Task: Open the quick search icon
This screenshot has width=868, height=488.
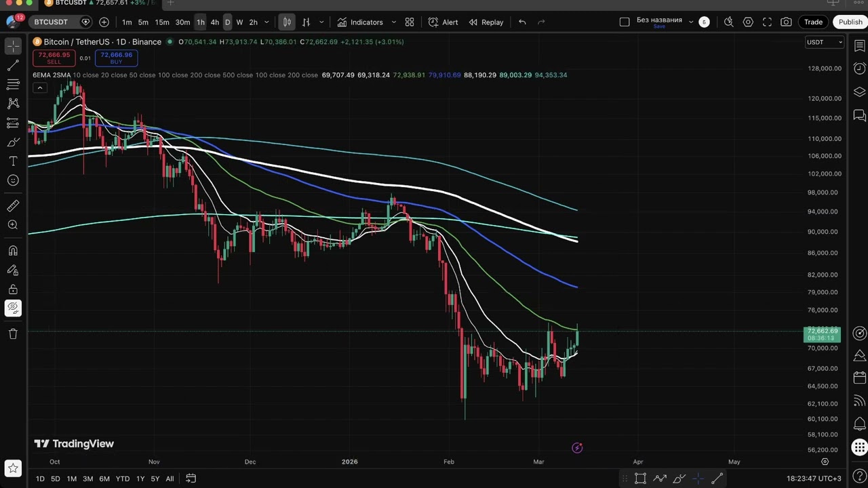Action: coord(729,22)
